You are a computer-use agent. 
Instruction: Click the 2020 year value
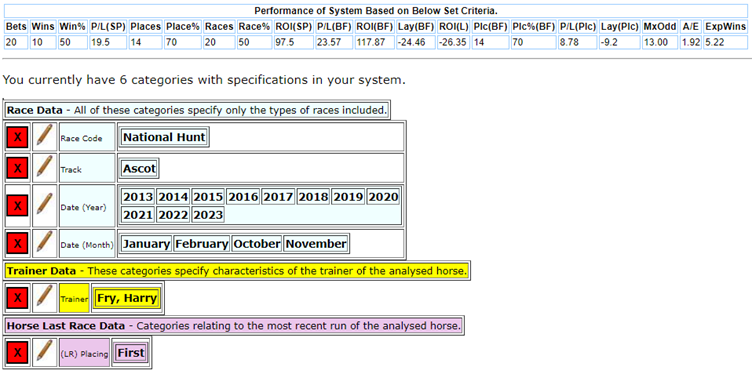383,197
